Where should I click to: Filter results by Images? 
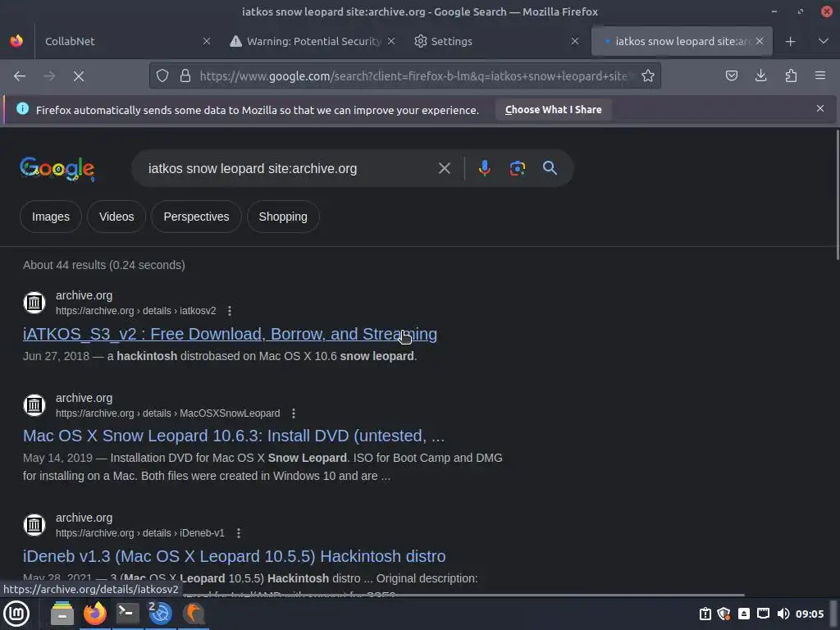point(50,217)
